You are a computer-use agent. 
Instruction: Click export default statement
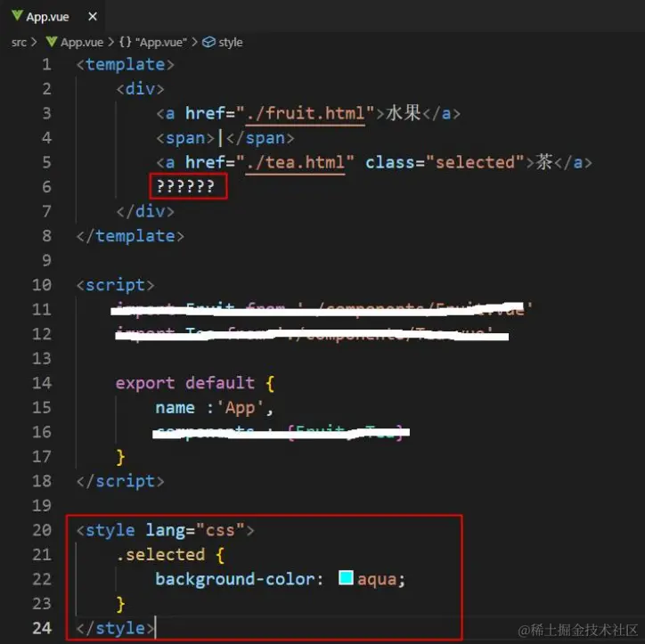pos(185,383)
